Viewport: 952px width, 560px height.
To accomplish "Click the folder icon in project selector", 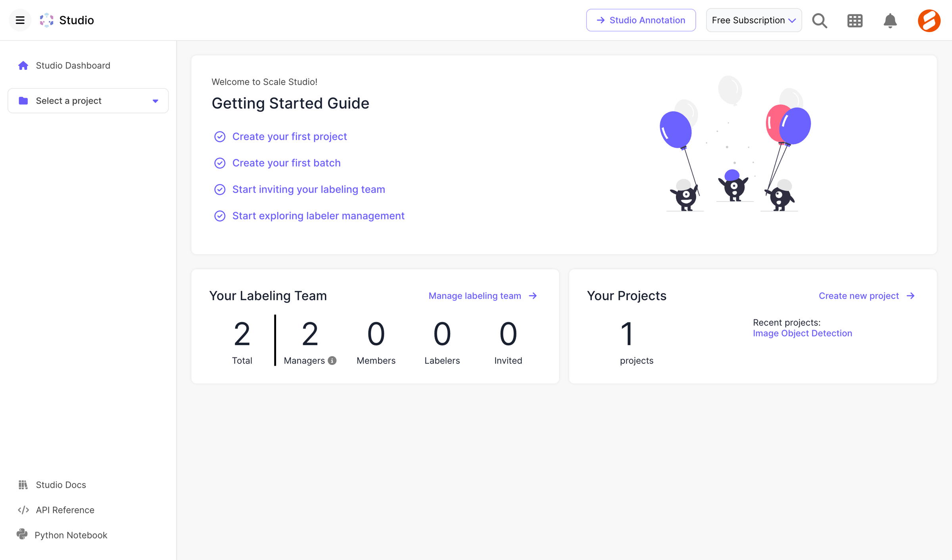I will (23, 101).
